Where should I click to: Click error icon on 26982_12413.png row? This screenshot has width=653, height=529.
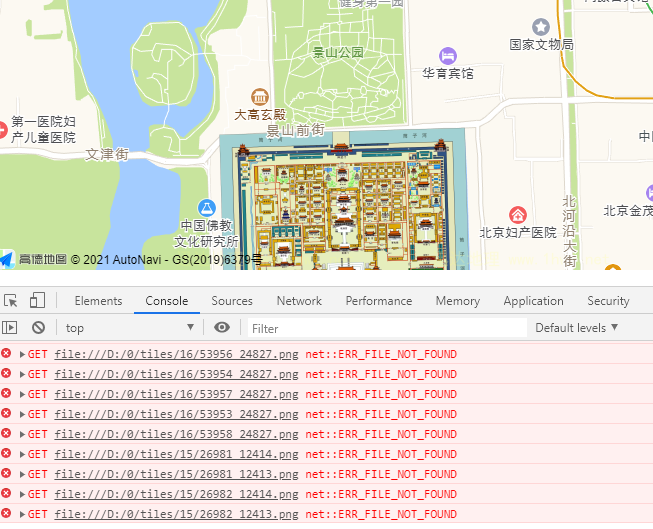pyautogui.click(x=6, y=513)
